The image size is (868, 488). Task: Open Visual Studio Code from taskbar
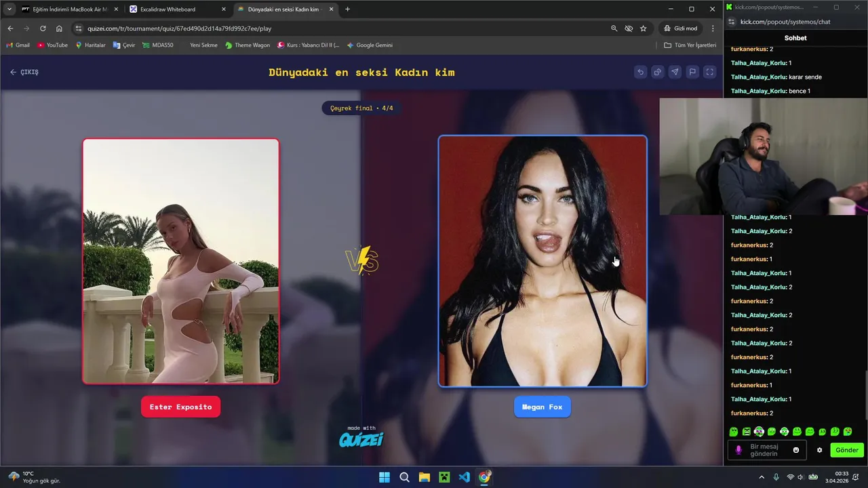click(x=464, y=477)
